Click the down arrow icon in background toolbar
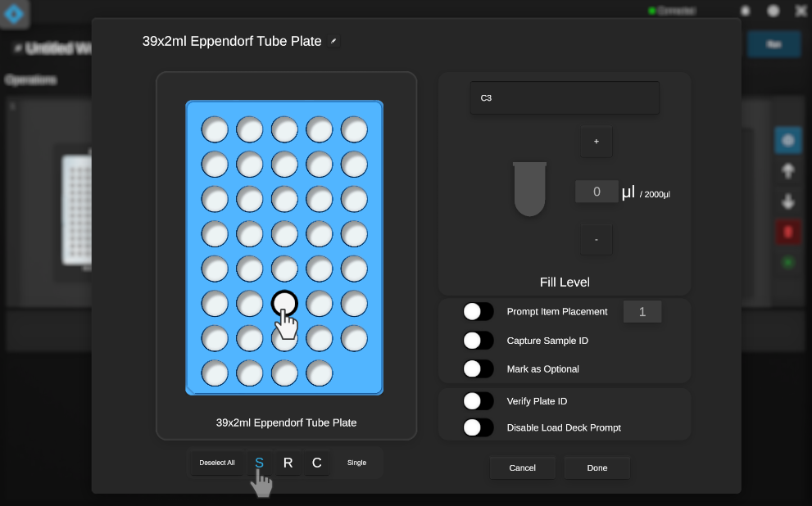Screen dimensions: 812x506 point(787,201)
